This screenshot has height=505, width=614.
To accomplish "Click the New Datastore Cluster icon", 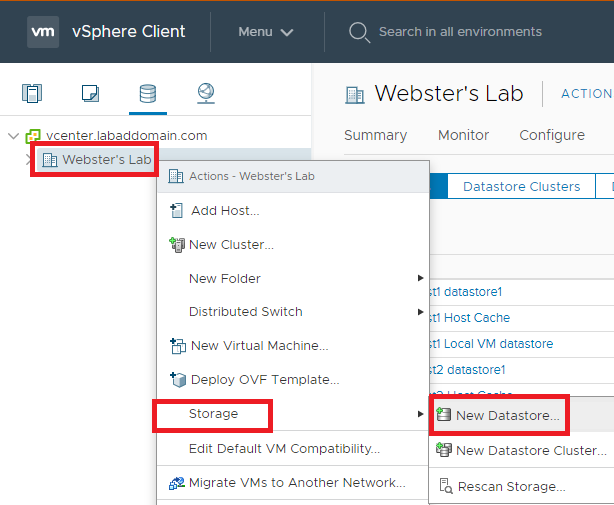I will 443,451.
